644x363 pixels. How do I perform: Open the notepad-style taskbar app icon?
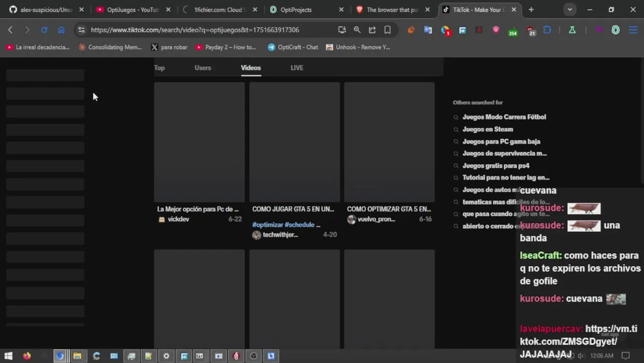[x=148, y=356]
